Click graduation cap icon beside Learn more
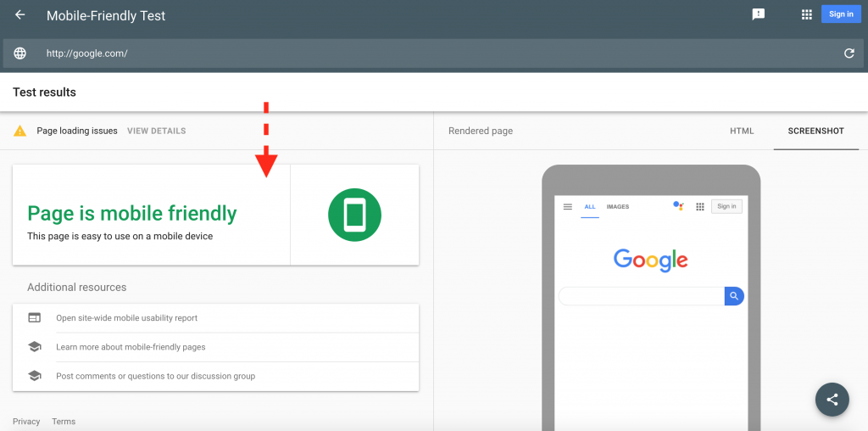Viewport: 868px width, 431px height. (34, 347)
